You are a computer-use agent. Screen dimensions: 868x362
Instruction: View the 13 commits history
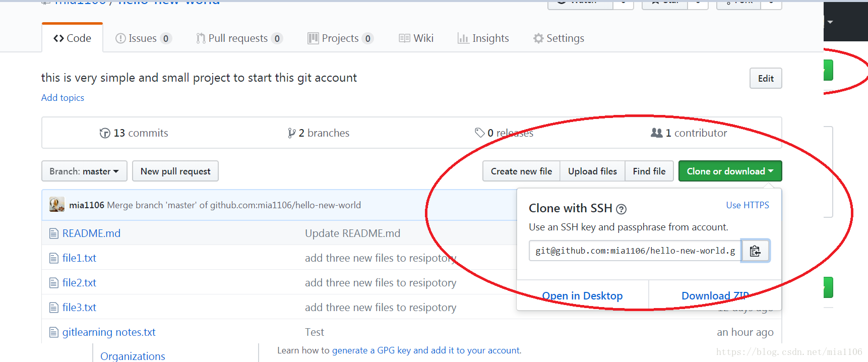point(134,133)
